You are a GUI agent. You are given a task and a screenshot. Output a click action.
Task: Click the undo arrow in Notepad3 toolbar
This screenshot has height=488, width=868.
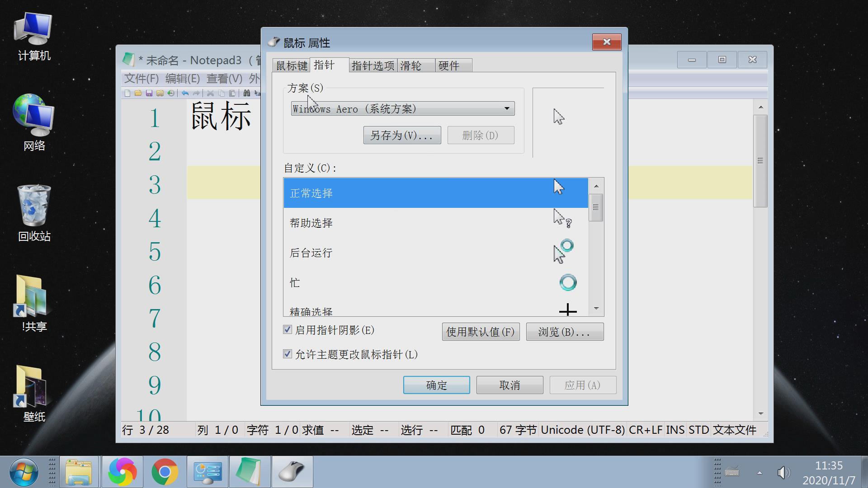185,93
